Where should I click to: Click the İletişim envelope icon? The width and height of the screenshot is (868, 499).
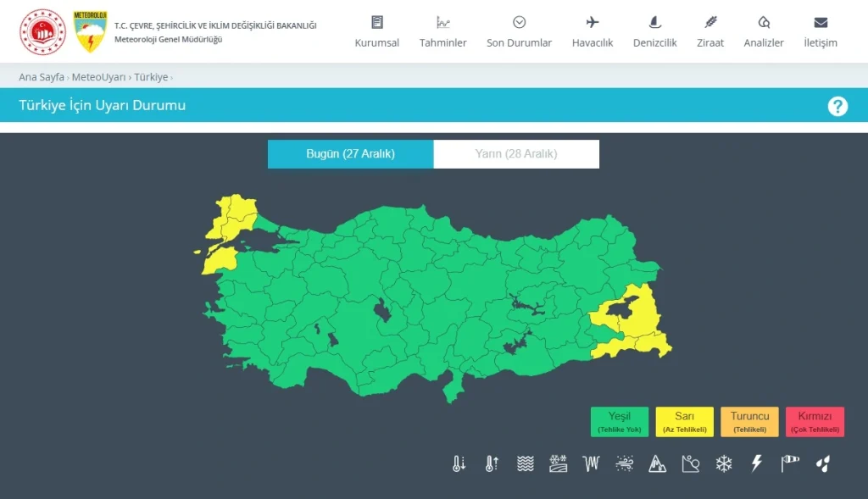pyautogui.click(x=821, y=22)
